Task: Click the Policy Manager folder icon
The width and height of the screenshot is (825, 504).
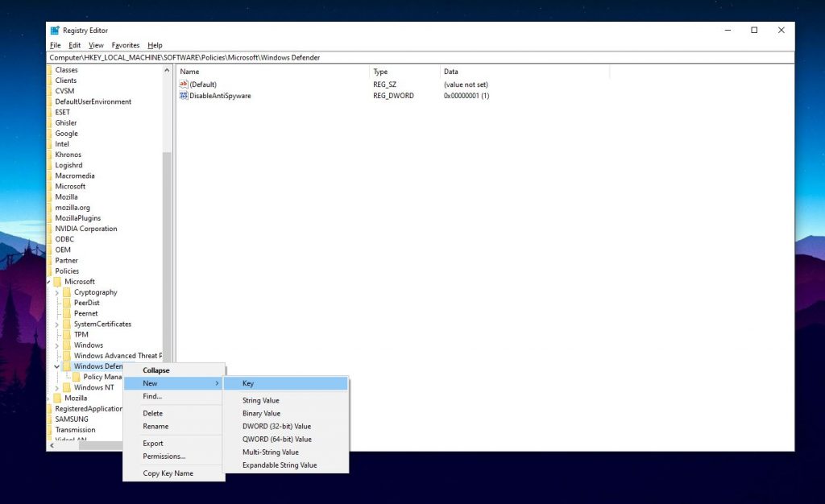Action: [77, 377]
